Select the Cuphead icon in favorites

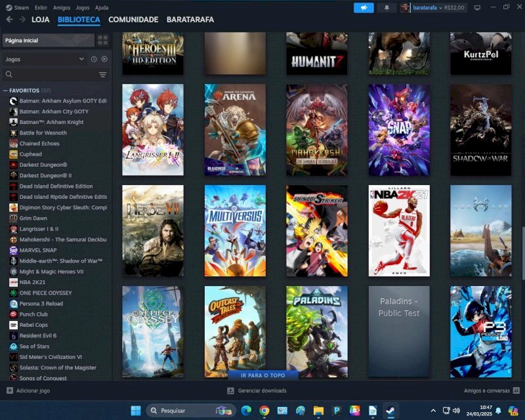[x=13, y=154]
